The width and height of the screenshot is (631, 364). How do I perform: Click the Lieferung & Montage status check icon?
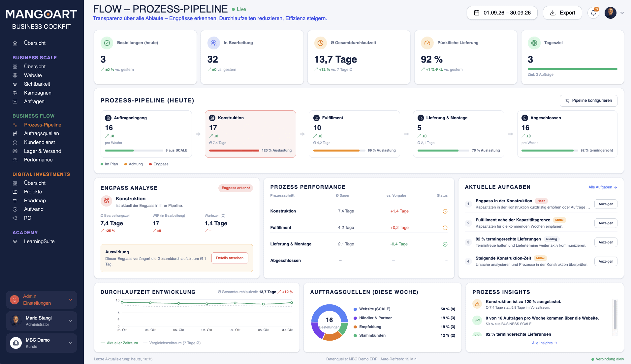[445, 244]
